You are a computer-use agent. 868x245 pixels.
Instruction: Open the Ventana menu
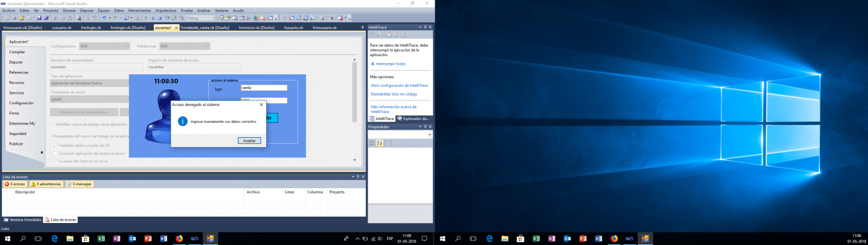[x=221, y=10]
